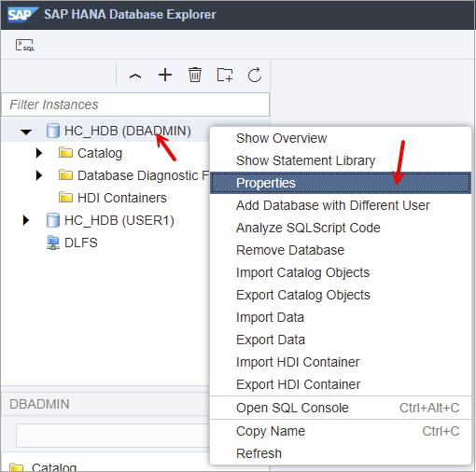This screenshot has height=472, width=476.
Task: Select Remove Database menu entry
Action: [x=341, y=250]
